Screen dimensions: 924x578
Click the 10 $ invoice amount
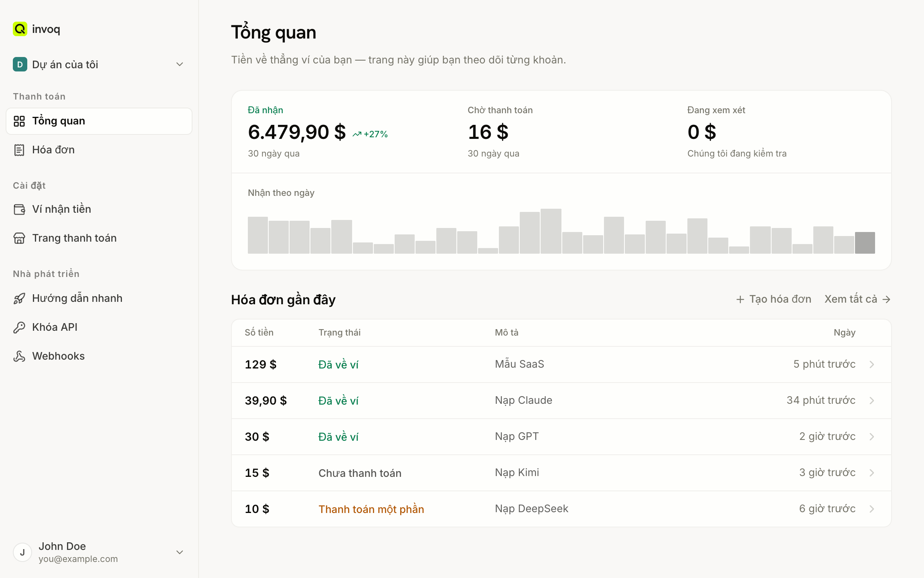(x=257, y=509)
